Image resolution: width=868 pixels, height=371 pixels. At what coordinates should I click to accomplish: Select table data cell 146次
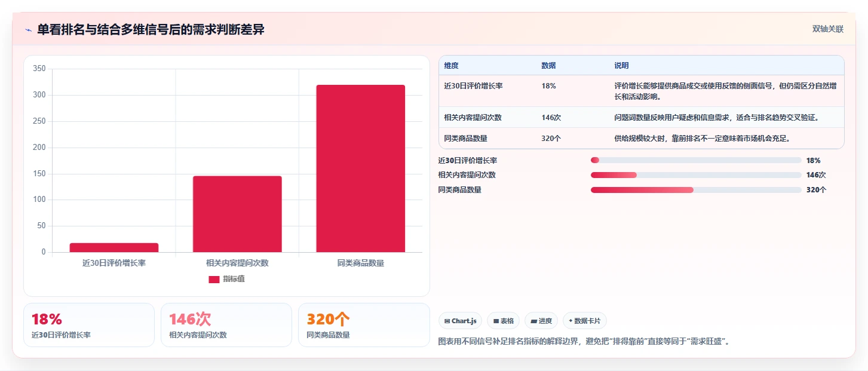[x=551, y=118]
